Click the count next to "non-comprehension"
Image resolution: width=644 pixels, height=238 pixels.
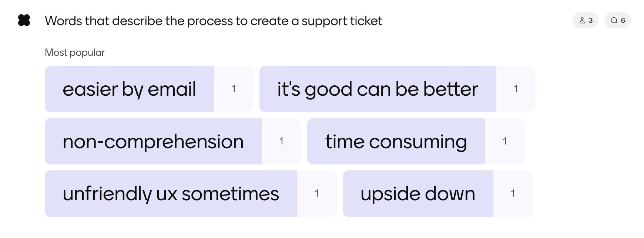[x=281, y=141]
